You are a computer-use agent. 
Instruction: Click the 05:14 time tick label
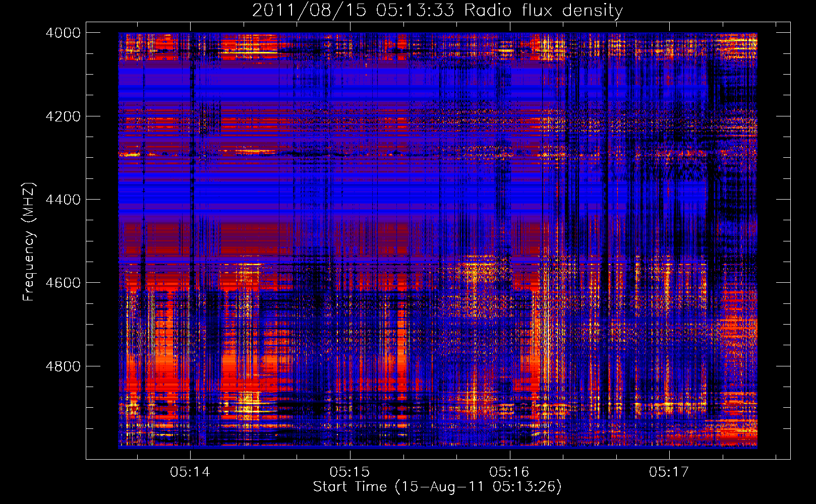pyautogui.click(x=190, y=472)
